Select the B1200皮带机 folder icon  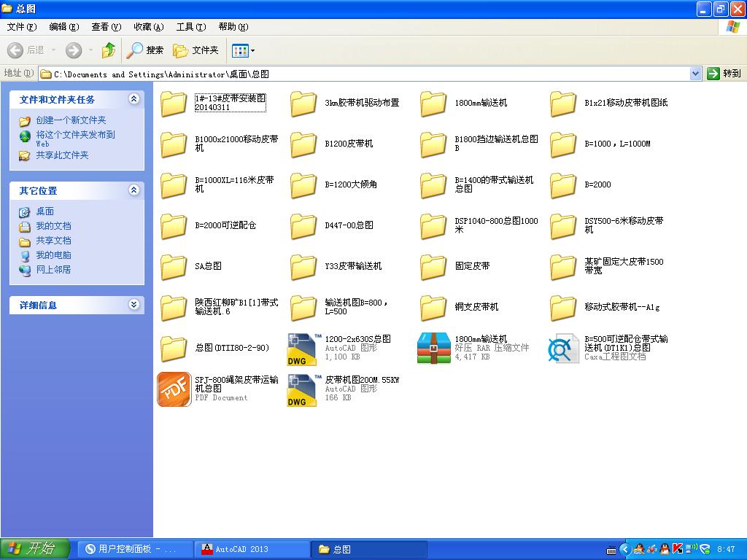click(303, 144)
